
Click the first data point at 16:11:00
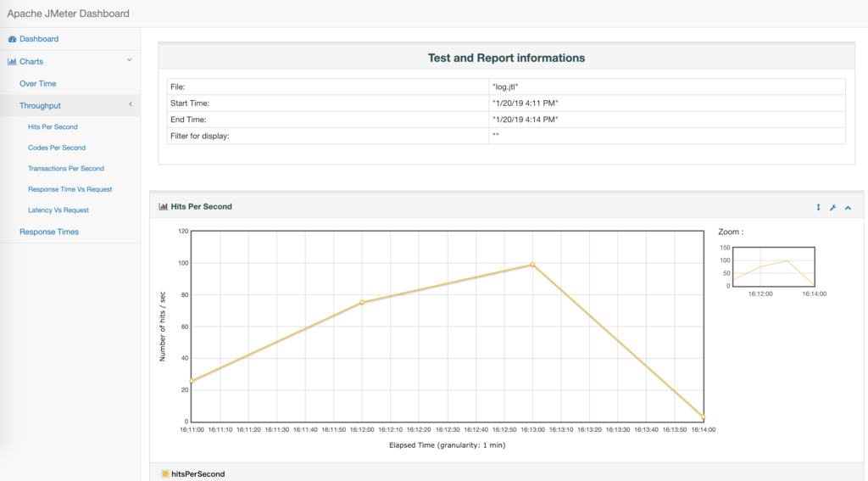[x=192, y=381]
